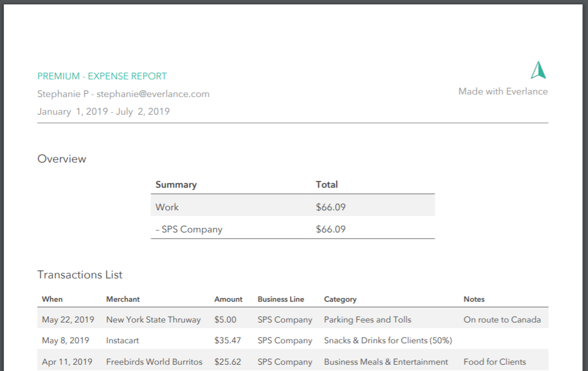
Task: Select the Work summary row label
Action: pyautogui.click(x=167, y=207)
